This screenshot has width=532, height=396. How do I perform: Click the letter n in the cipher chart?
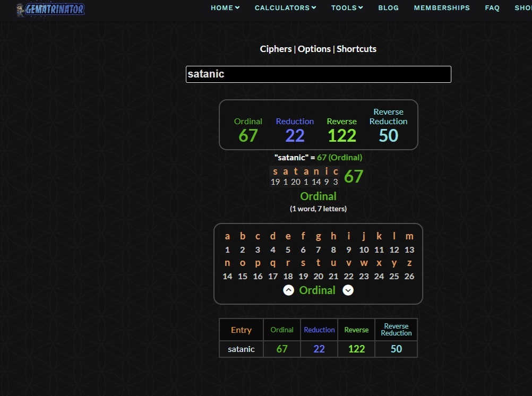(x=227, y=263)
